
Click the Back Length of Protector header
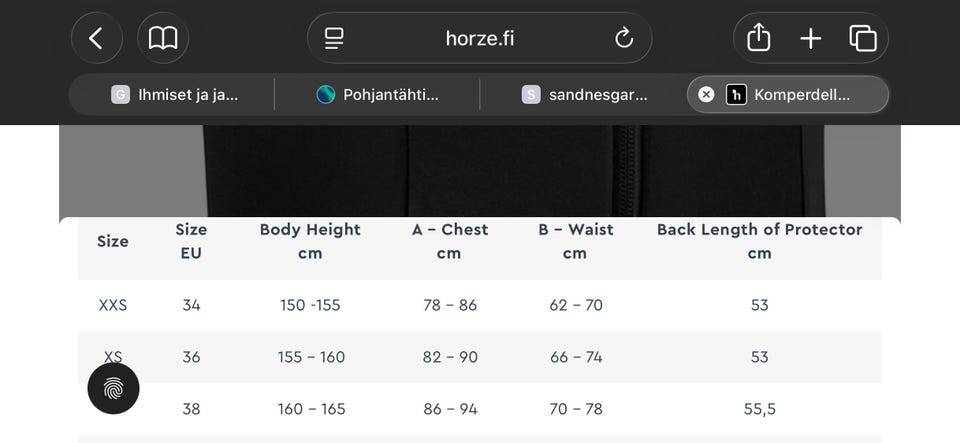[x=759, y=241]
